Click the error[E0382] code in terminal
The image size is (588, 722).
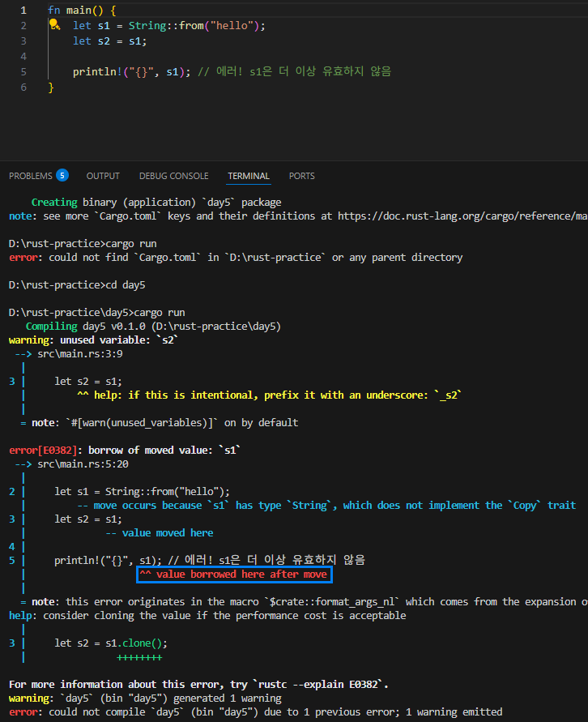[x=43, y=451]
